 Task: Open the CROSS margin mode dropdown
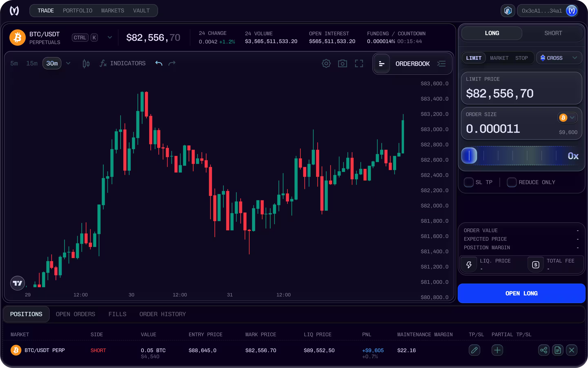[x=559, y=58]
